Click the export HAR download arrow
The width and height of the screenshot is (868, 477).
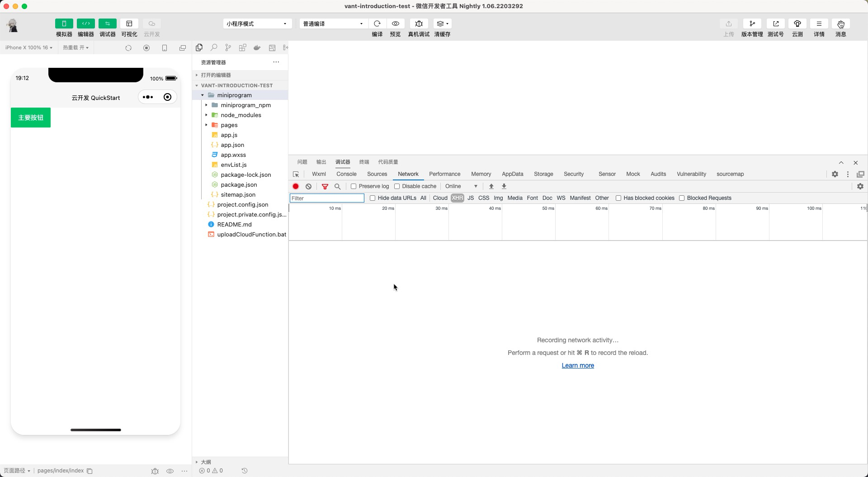(x=504, y=186)
